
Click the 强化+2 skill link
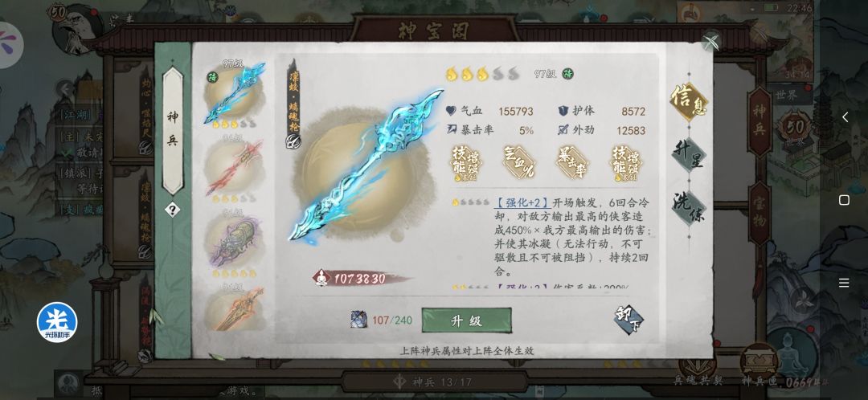[x=521, y=202]
